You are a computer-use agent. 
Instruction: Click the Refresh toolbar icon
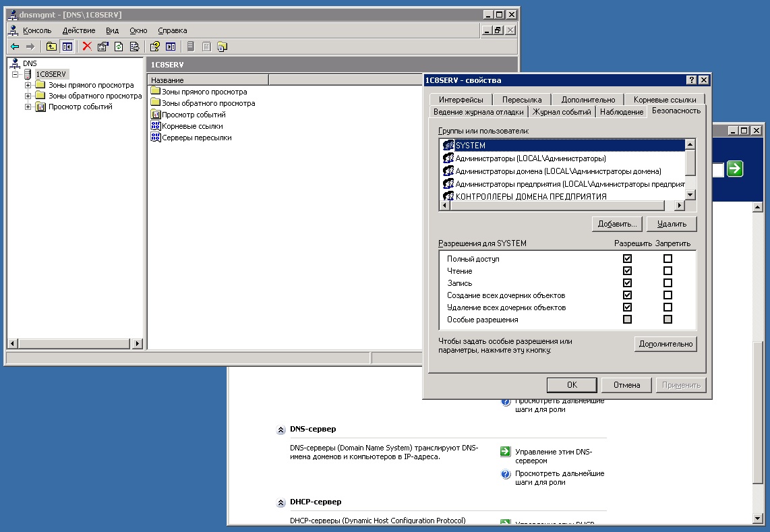[x=119, y=47]
